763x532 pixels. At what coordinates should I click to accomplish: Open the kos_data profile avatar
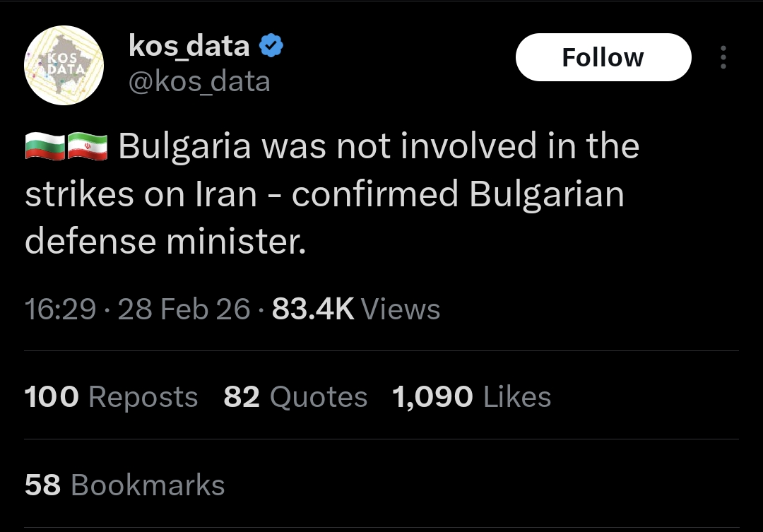(x=64, y=66)
